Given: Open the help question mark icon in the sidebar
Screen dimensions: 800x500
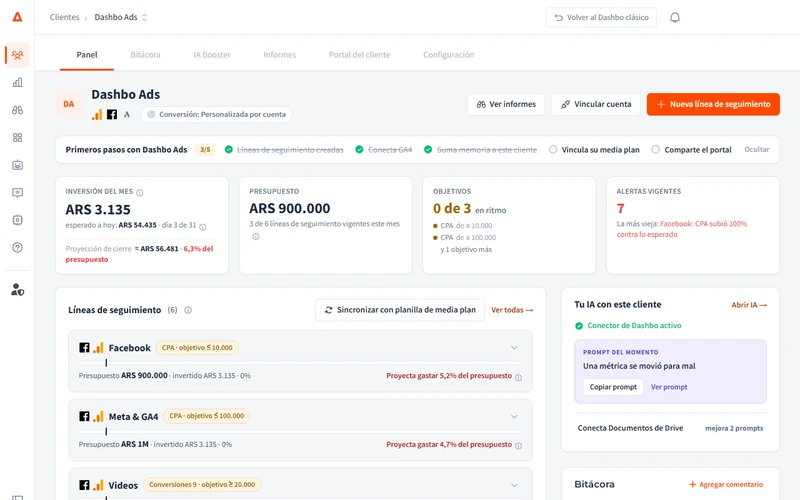Looking at the screenshot, I should coord(17,247).
